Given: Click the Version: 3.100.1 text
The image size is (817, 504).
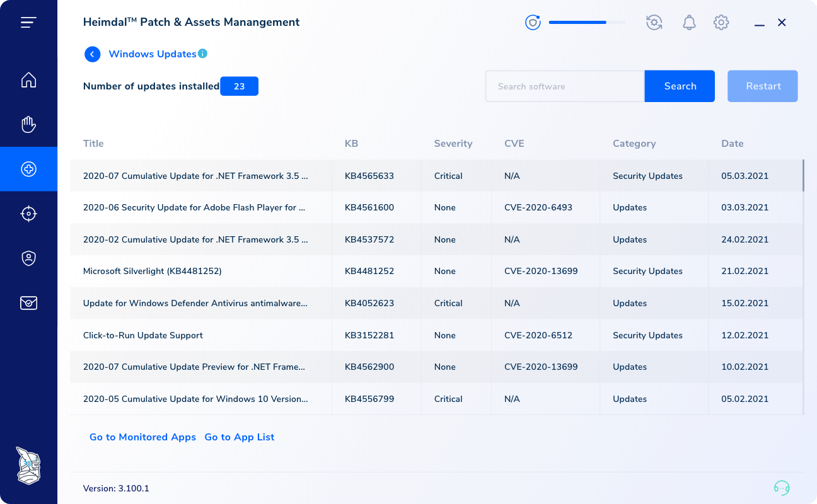Looking at the screenshot, I should (x=116, y=488).
